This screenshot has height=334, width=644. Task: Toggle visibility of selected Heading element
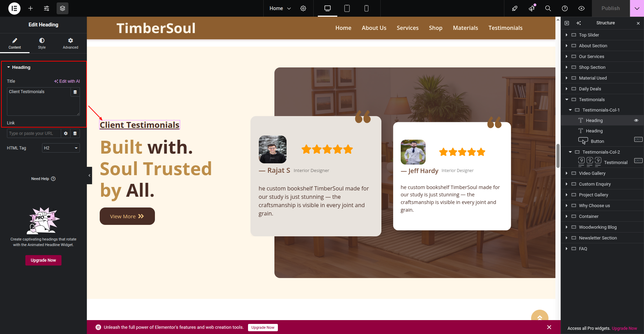click(x=636, y=120)
